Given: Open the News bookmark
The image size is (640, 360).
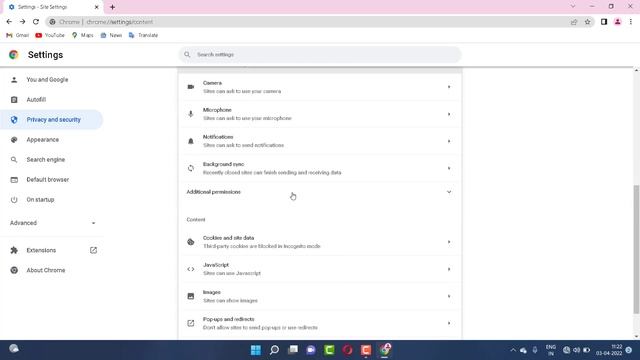Looking at the screenshot, I should coord(111,35).
